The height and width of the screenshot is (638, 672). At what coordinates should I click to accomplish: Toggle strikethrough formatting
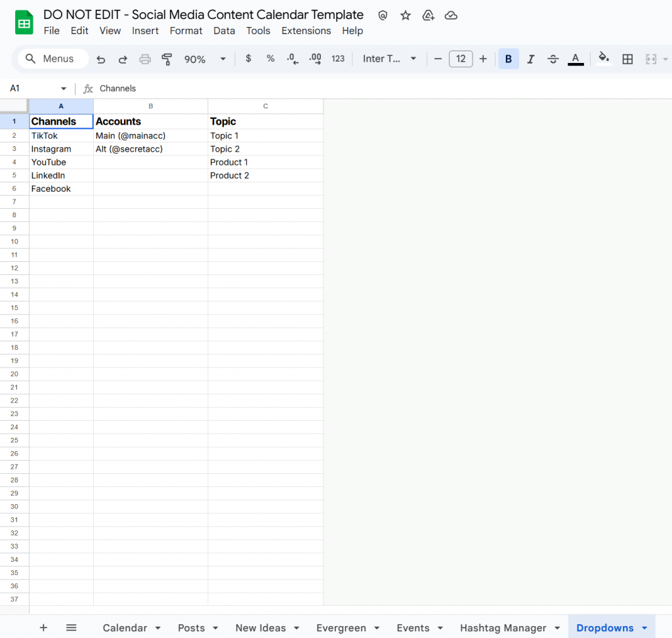(x=553, y=58)
